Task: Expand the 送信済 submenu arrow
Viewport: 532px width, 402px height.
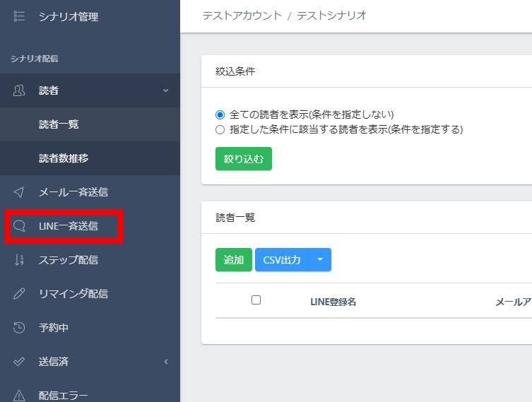Action: [x=166, y=362]
